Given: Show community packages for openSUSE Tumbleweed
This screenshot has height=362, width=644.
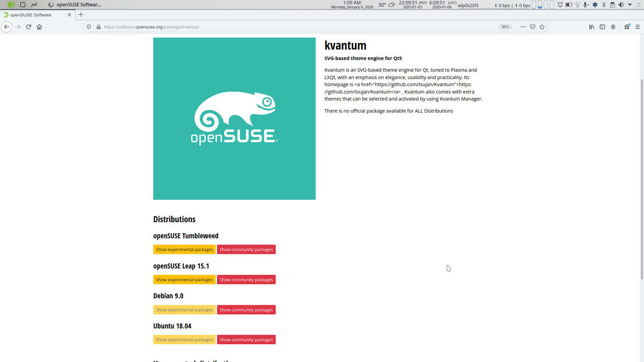Looking at the screenshot, I should (x=246, y=249).
